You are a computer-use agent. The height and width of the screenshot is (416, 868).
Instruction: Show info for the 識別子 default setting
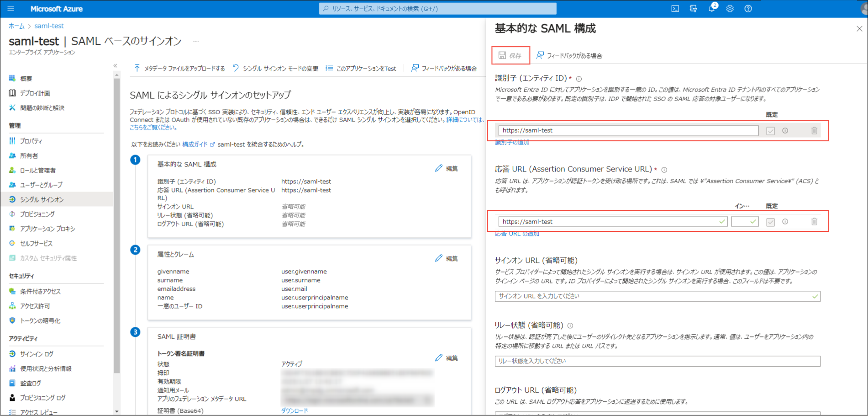coord(785,131)
